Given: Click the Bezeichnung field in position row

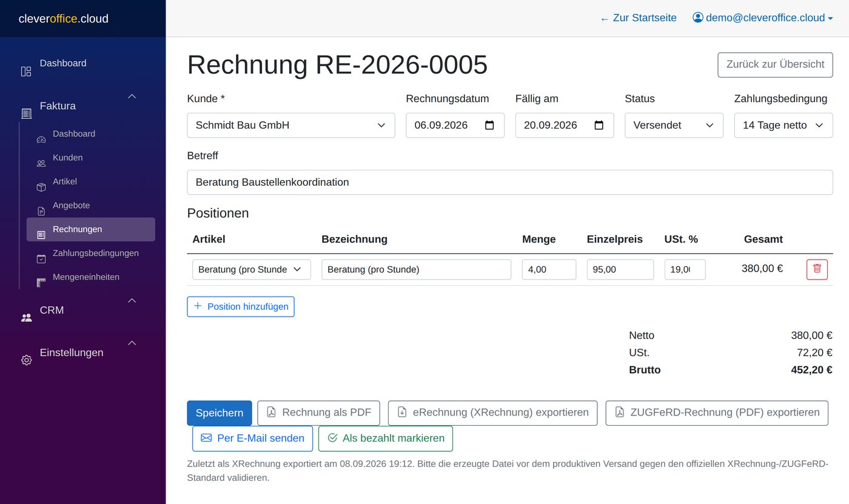Looking at the screenshot, I should (x=416, y=269).
